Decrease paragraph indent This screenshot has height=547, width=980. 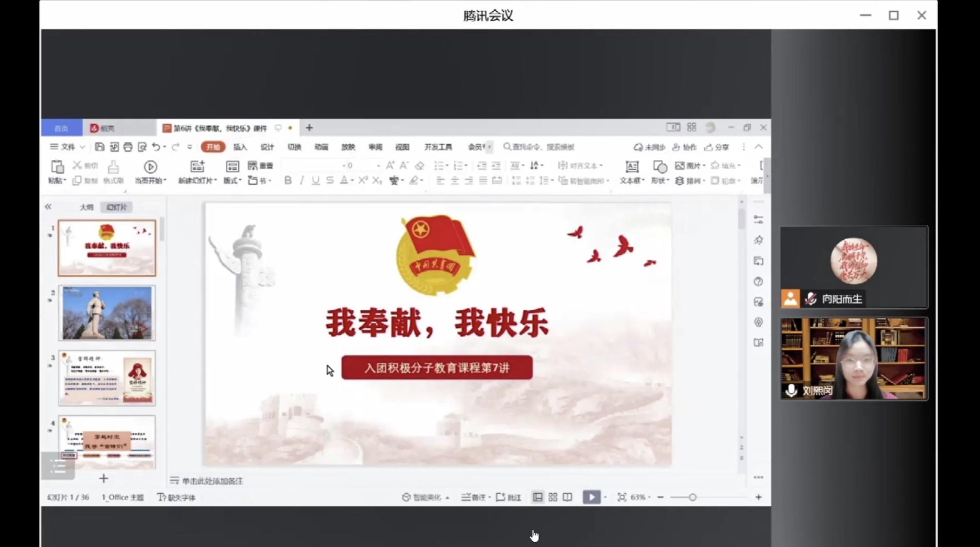[482, 165]
